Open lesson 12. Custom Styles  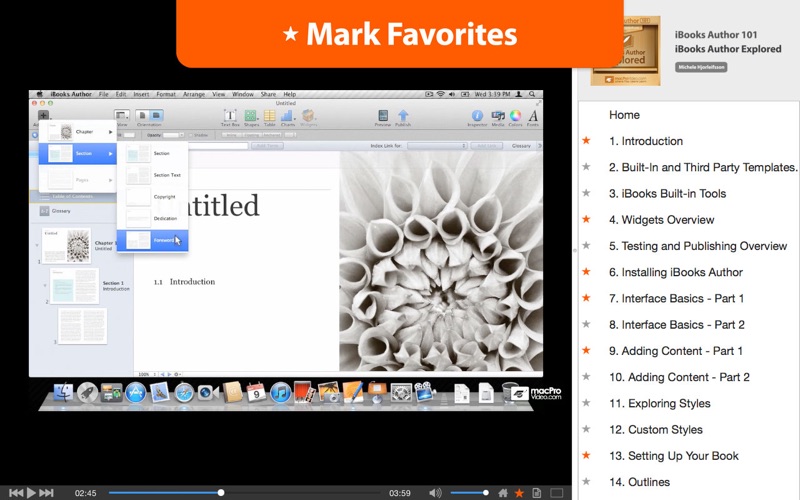656,430
